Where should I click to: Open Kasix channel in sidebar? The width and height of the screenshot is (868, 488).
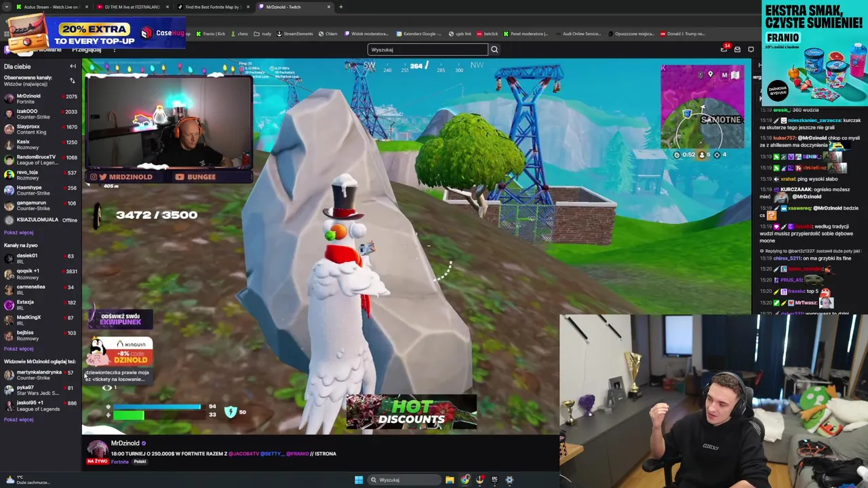coord(41,144)
